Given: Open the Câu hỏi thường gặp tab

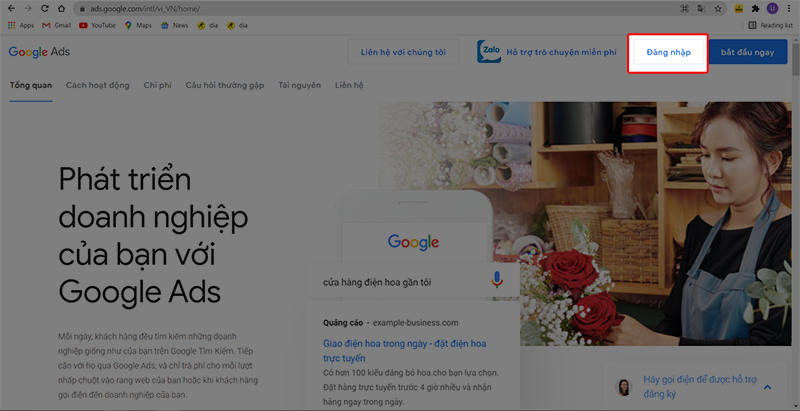Looking at the screenshot, I should 225,85.
